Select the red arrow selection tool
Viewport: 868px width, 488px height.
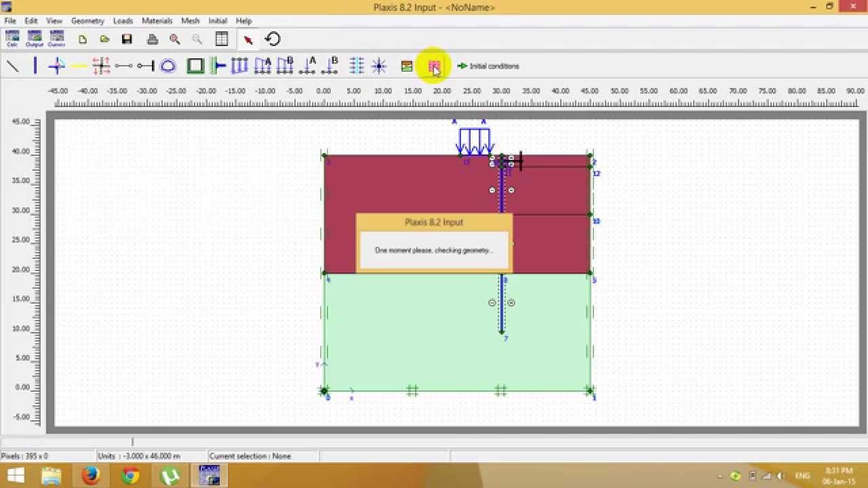[248, 39]
